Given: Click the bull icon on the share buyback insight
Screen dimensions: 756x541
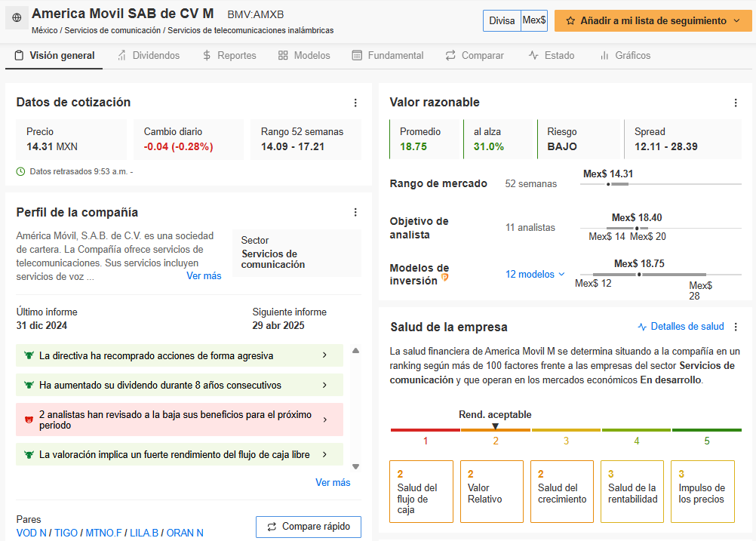Looking at the screenshot, I should click(x=29, y=356).
